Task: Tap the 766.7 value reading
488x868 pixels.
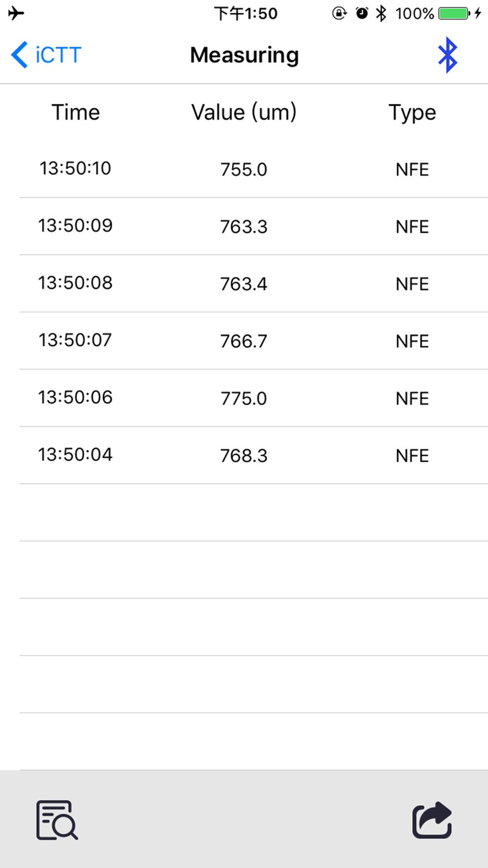Action: [x=244, y=341]
